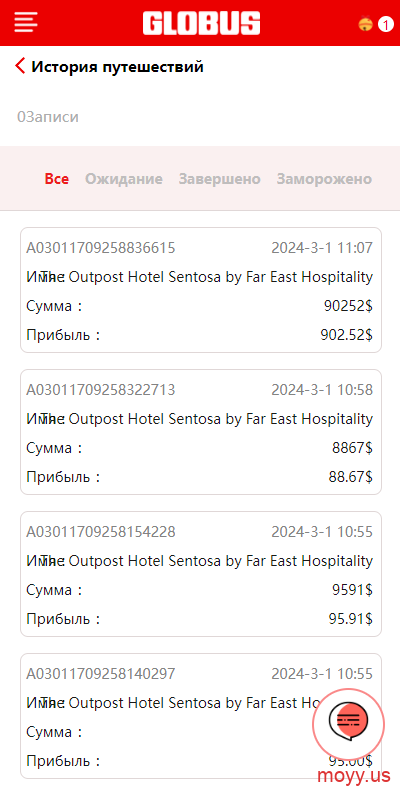The image size is (400, 790).
Task: Open order A03011709258154228 record
Action: (201, 574)
